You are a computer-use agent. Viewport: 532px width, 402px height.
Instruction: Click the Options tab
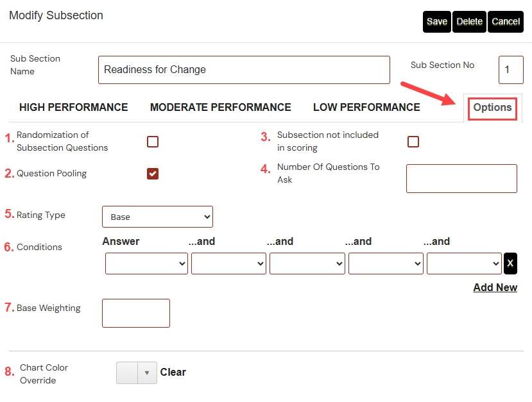[x=492, y=107]
